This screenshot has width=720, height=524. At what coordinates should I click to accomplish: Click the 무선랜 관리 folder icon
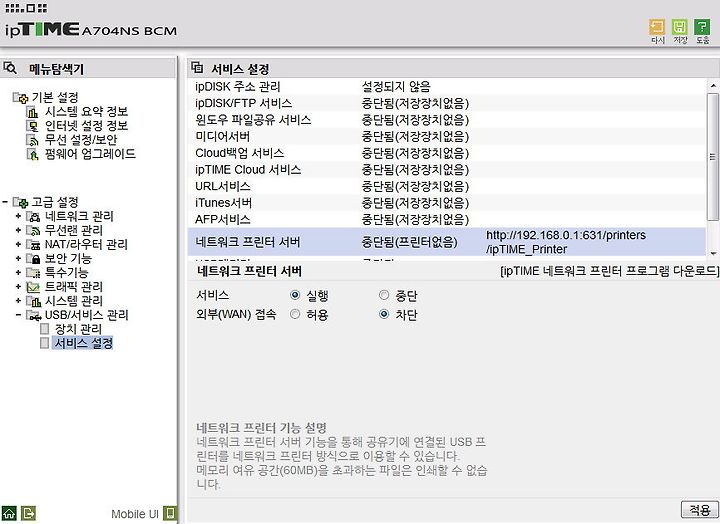tap(34, 231)
